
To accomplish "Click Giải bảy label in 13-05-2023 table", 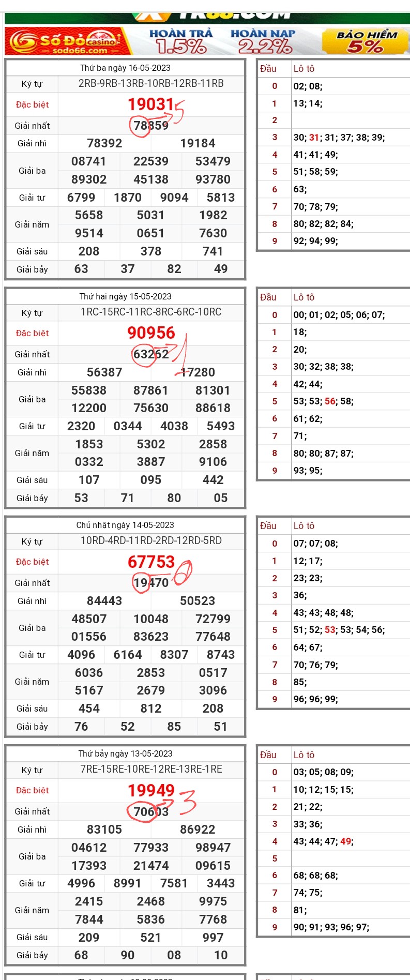I will [x=32, y=955].
